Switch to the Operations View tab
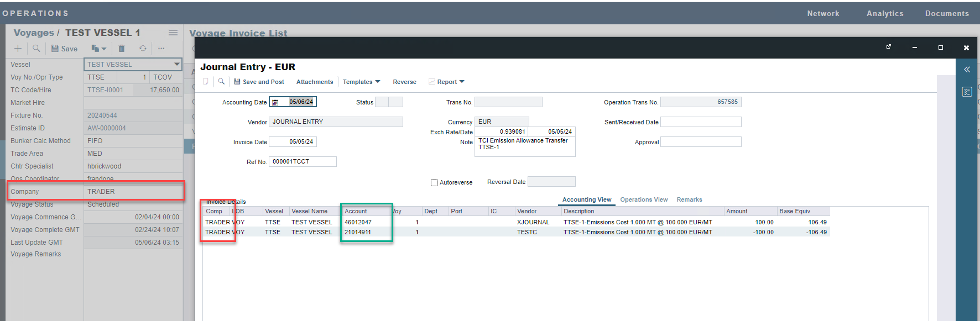The width and height of the screenshot is (980, 321). click(644, 199)
